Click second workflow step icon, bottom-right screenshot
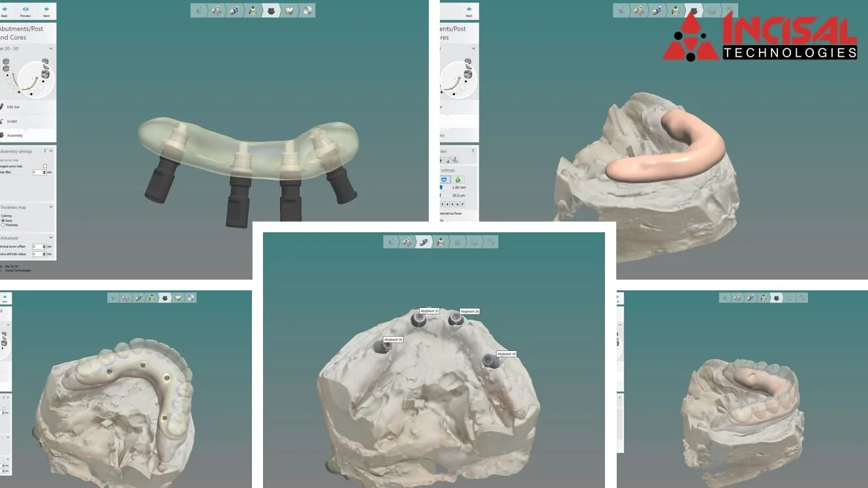868x488 pixels. [x=738, y=297]
